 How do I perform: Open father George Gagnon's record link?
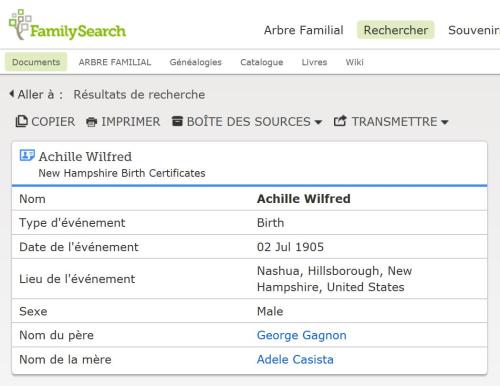(x=302, y=335)
